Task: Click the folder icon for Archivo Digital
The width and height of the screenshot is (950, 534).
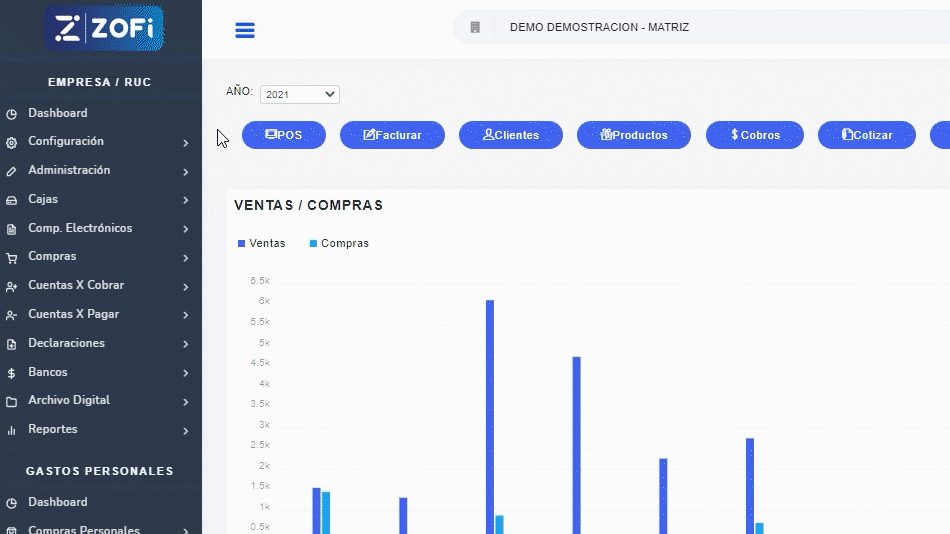Action: pyautogui.click(x=11, y=401)
